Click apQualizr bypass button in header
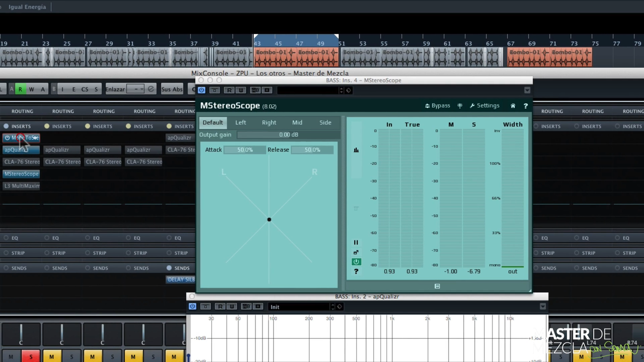The width and height of the screenshot is (644, 362). 205,307
